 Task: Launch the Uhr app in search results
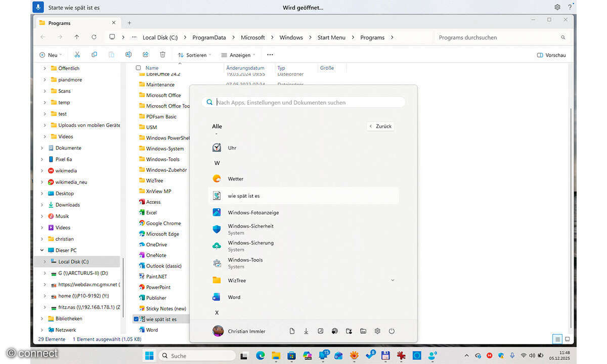pos(232,148)
